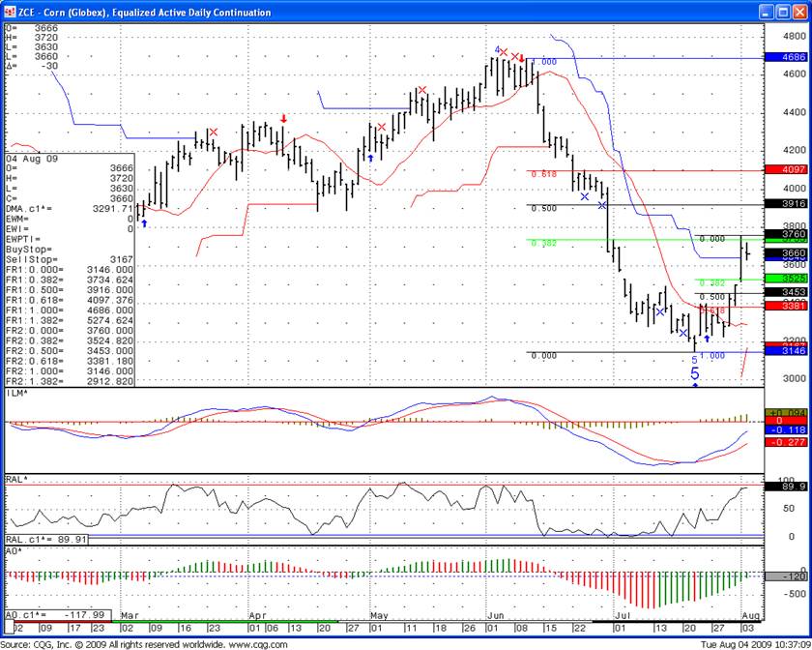Click the Jul label on the time axis
The height and width of the screenshot is (650, 812).
tap(621, 614)
